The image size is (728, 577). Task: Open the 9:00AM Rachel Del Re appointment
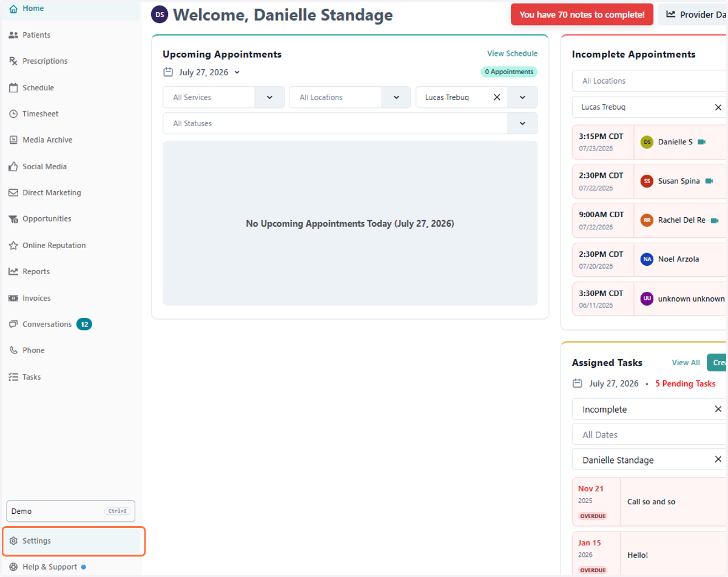pos(649,220)
